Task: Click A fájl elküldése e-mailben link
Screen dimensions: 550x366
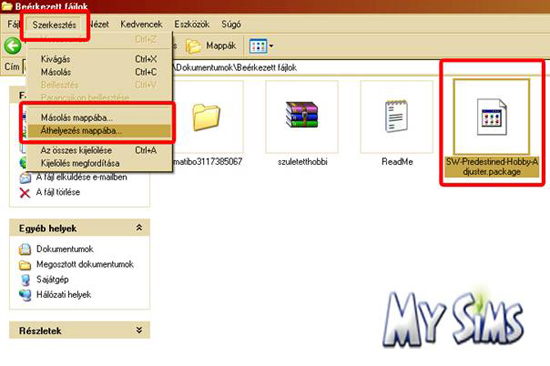Action: 81,177
